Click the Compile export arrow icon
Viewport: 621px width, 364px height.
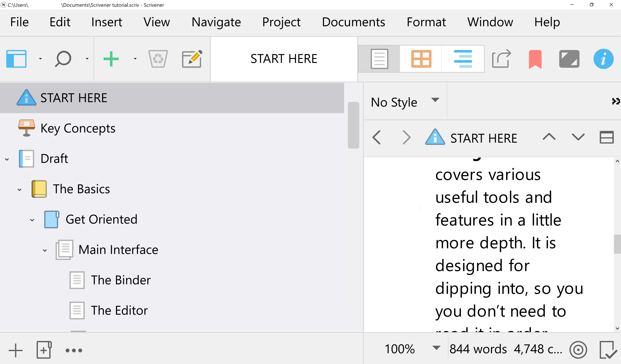pos(502,59)
